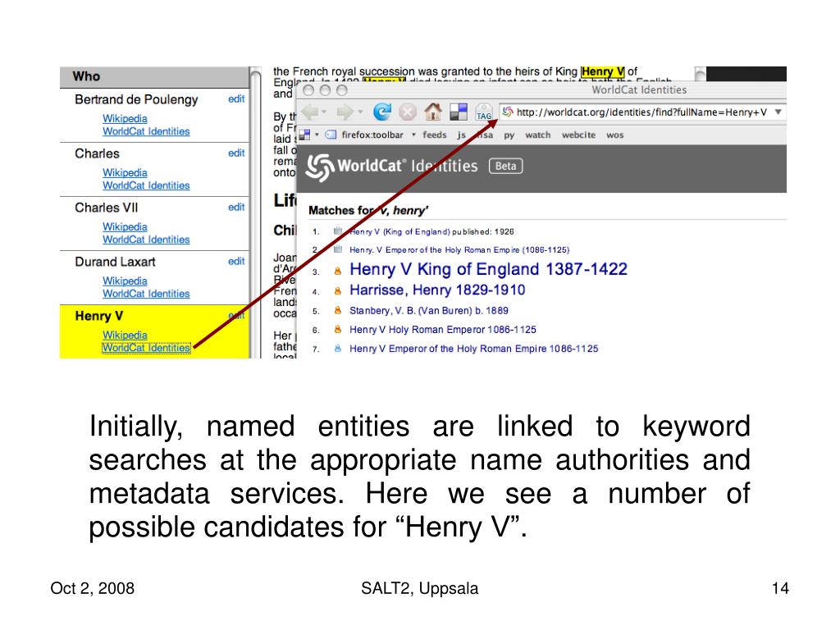This screenshot has width=840, height=630.
Task: Click highlighted Henry V in article text
Action: pos(603,72)
